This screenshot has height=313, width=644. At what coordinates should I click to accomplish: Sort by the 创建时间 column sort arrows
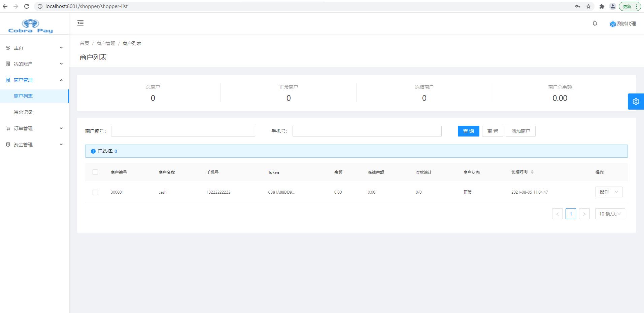tap(532, 172)
